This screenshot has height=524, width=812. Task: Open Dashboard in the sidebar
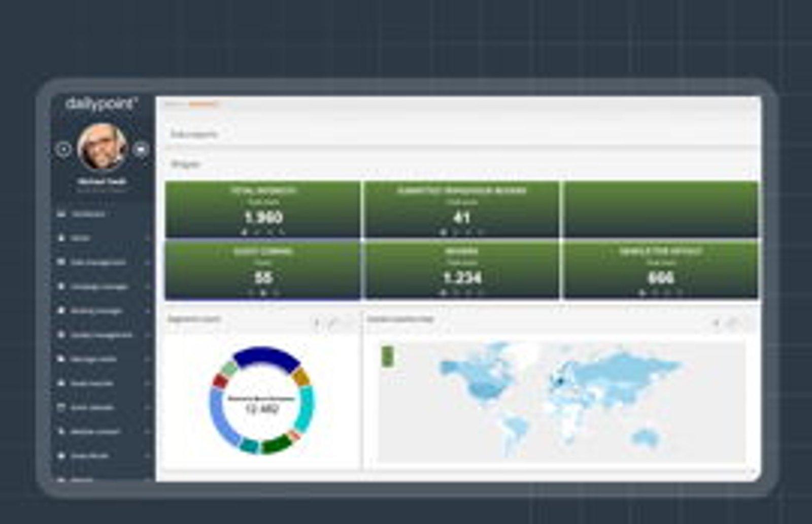88,214
